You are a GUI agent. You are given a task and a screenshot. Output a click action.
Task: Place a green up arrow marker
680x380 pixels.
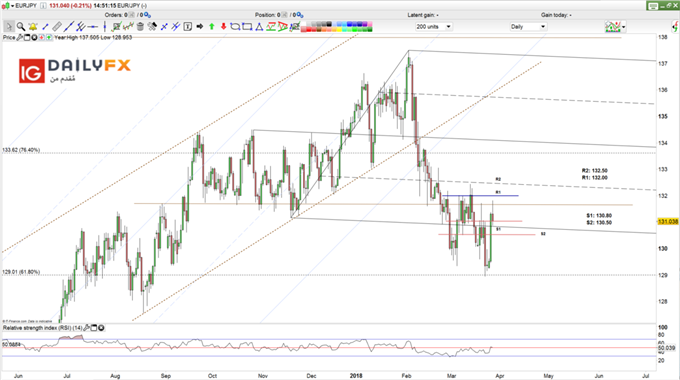click(x=212, y=26)
